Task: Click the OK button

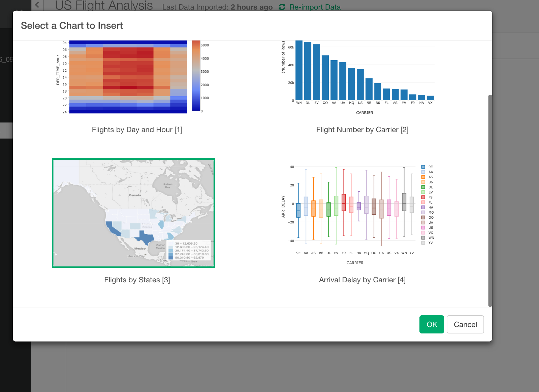Action: [x=432, y=324]
